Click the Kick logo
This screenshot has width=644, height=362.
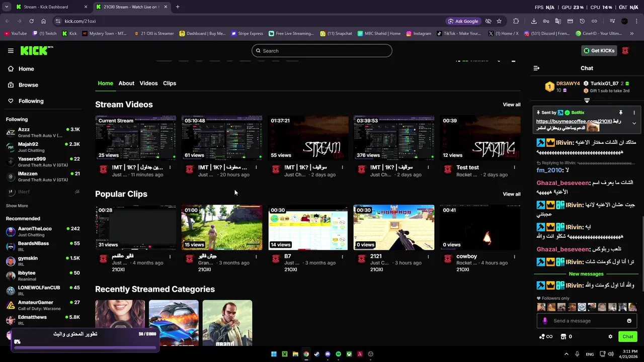[36, 50]
